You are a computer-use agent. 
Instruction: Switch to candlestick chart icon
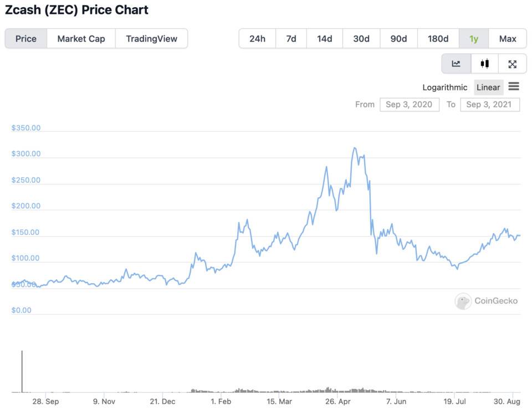[x=485, y=63]
